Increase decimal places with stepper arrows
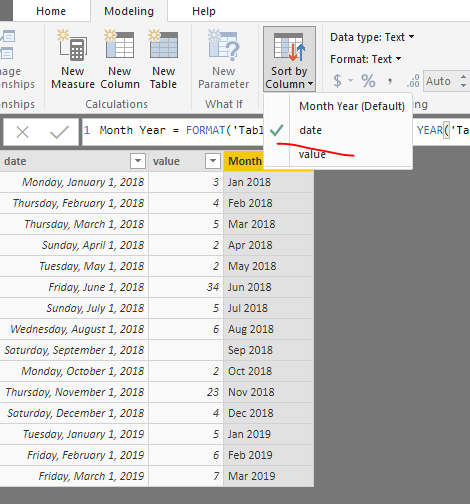The width and height of the screenshot is (470, 504). tap(463, 77)
